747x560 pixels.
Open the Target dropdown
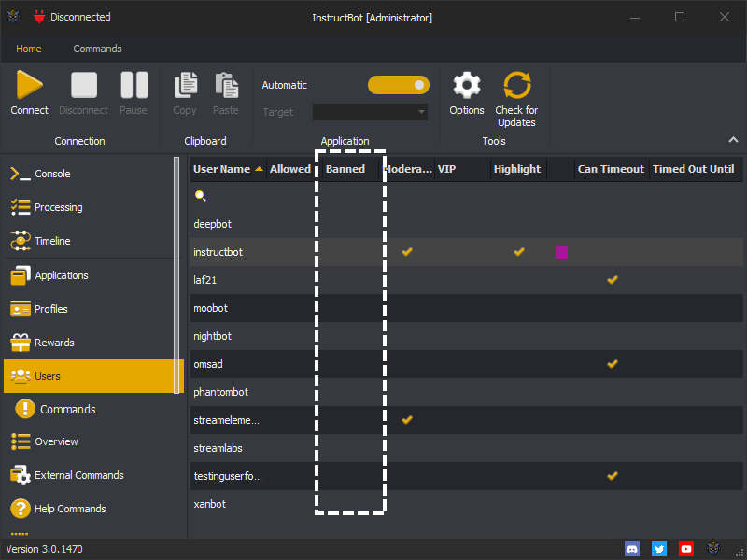[370, 112]
